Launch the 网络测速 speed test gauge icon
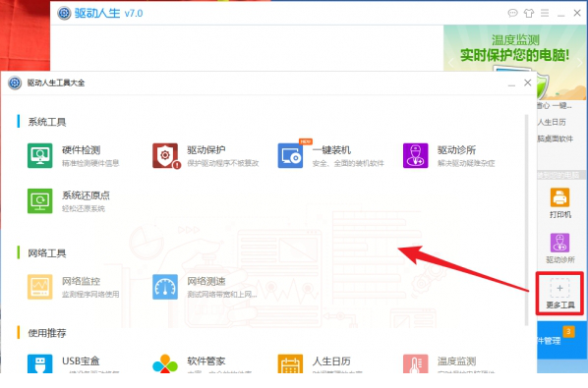Image resolution: width=588 pixels, height=388 pixels. point(165,287)
